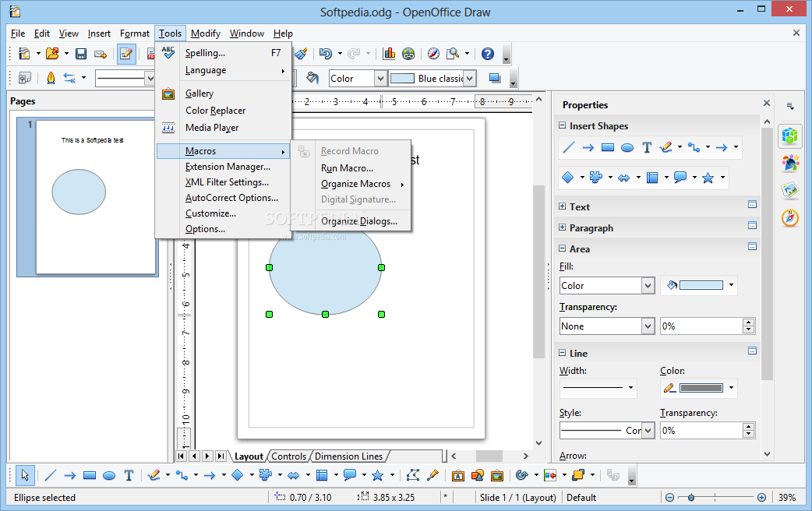Viewport: 812px width, 511px height.
Task: Click the Points edit tool icon
Action: (x=413, y=475)
